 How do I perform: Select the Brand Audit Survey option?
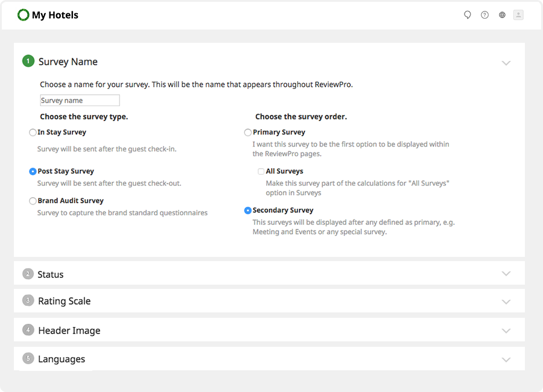(33, 201)
